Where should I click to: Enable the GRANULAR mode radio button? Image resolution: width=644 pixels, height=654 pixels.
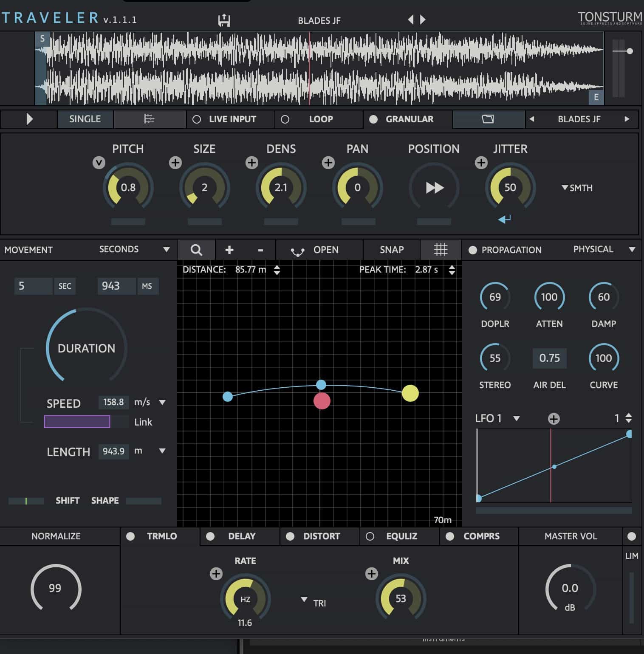pyautogui.click(x=374, y=119)
